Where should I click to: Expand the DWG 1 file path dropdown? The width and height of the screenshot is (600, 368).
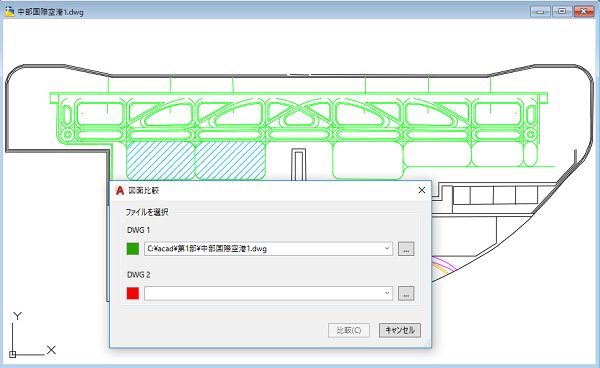click(x=387, y=249)
